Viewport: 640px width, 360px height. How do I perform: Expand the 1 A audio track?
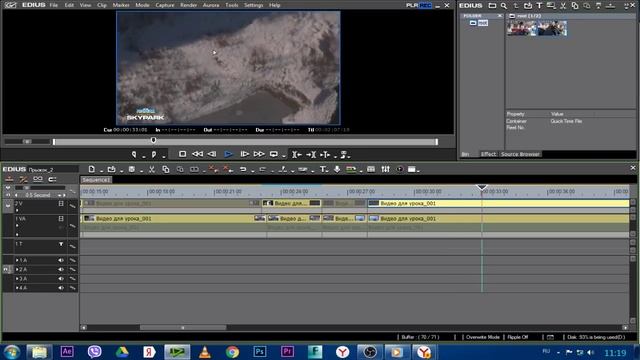[x=17, y=260]
